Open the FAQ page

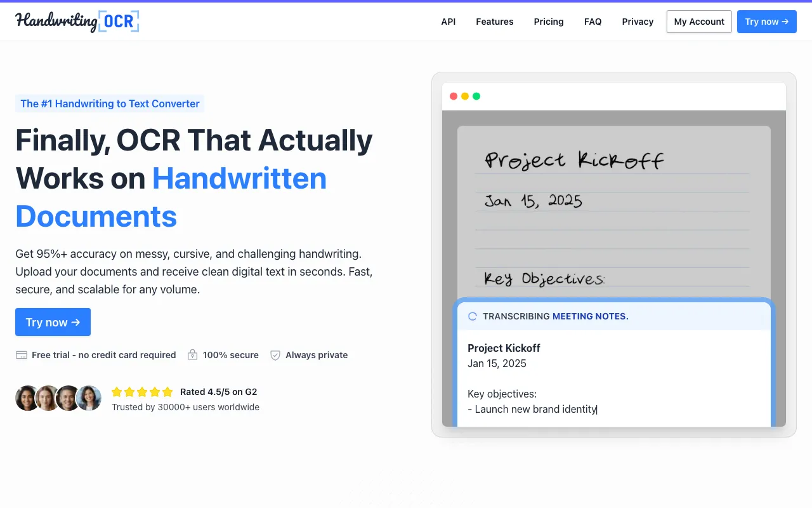click(593, 22)
